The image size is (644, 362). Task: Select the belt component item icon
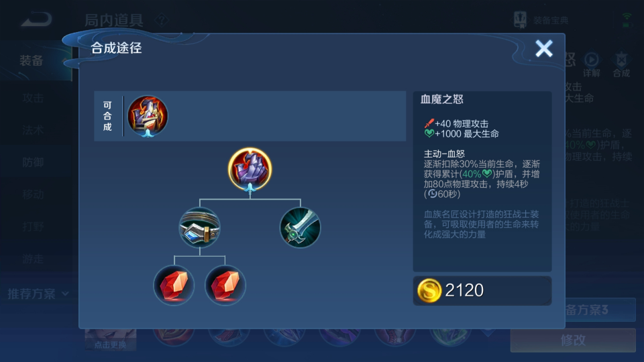point(200,227)
